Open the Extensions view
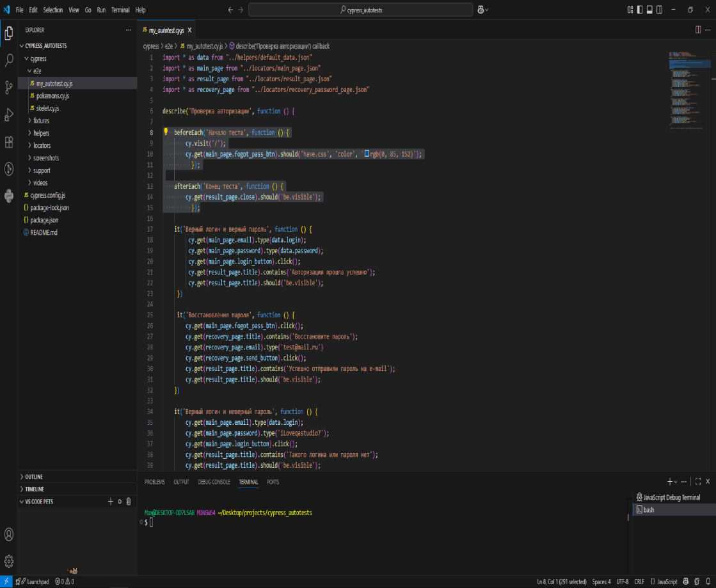Viewport: 716px width, 588px height. click(x=9, y=142)
